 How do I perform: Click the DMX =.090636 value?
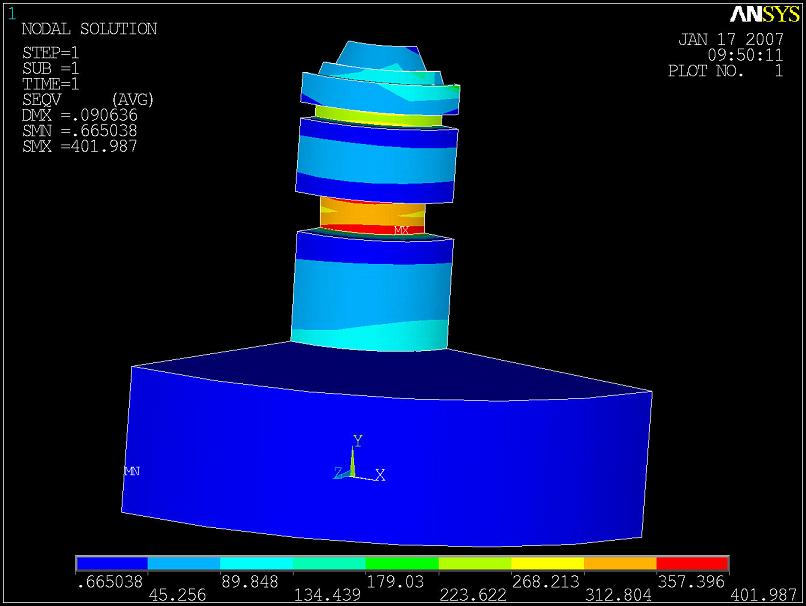coord(80,115)
